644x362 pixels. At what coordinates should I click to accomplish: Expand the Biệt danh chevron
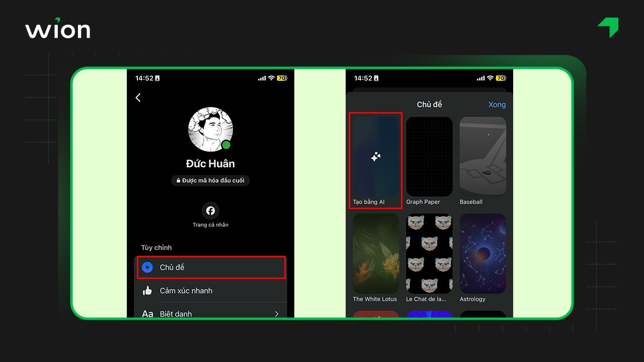click(x=276, y=314)
